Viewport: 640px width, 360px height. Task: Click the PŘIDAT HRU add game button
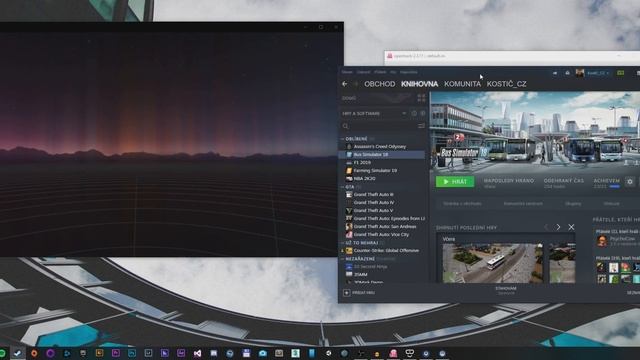pyautogui.click(x=359, y=293)
